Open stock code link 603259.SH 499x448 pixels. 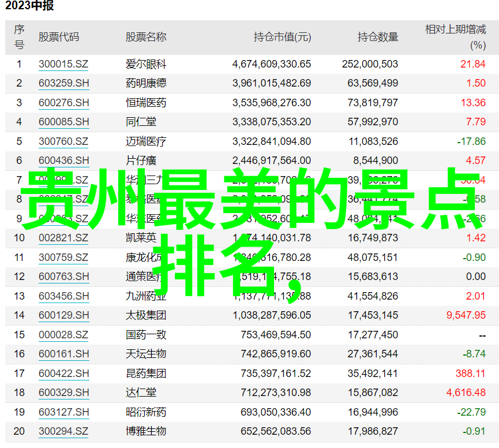click(63, 84)
